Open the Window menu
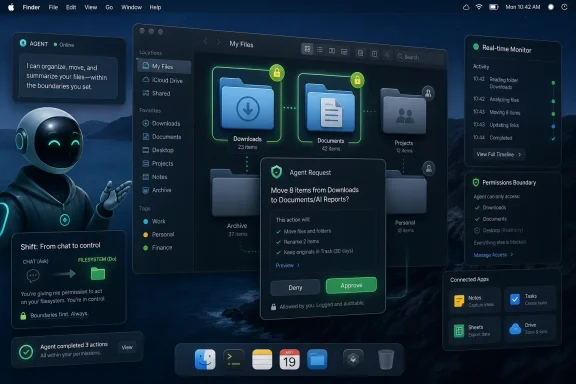This screenshot has height=384, width=576. pyautogui.click(x=132, y=7)
